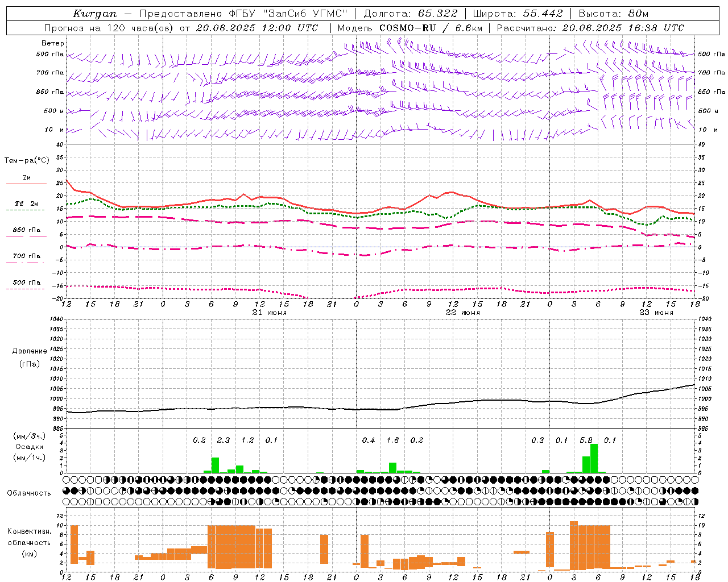This screenshot has height=582, width=728.
Task: Click the "Kurgan" station name in the header
Action: (94, 14)
